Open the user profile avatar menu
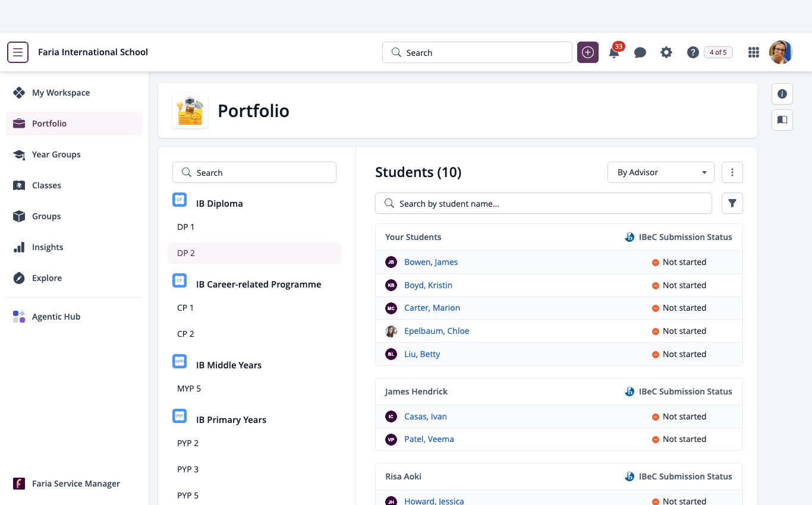The width and height of the screenshot is (812, 505). pos(781,52)
